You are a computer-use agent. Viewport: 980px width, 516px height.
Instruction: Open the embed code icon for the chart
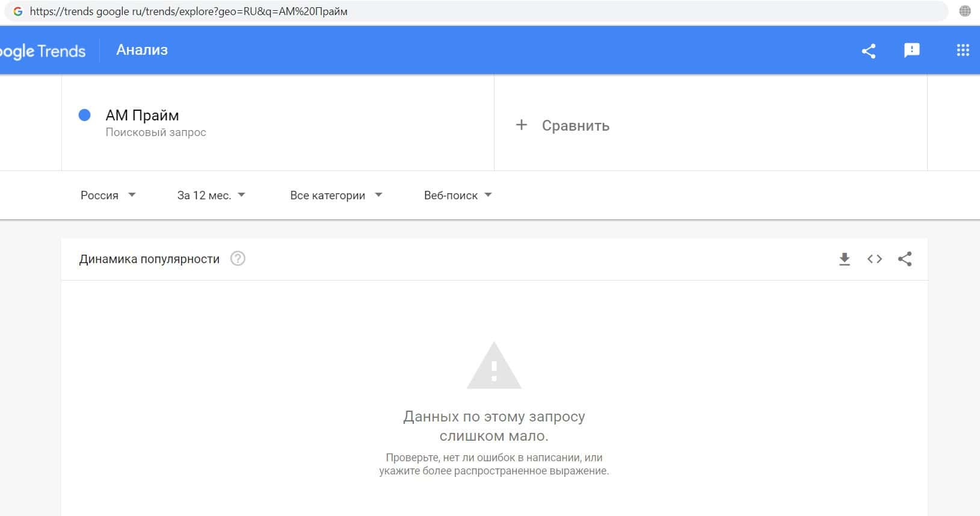pos(875,259)
